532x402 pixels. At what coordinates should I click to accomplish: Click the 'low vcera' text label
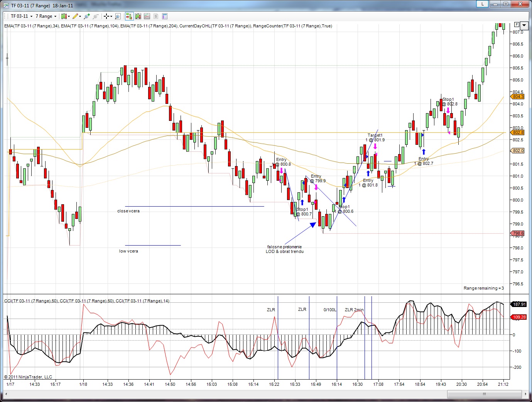tap(128, 251)
